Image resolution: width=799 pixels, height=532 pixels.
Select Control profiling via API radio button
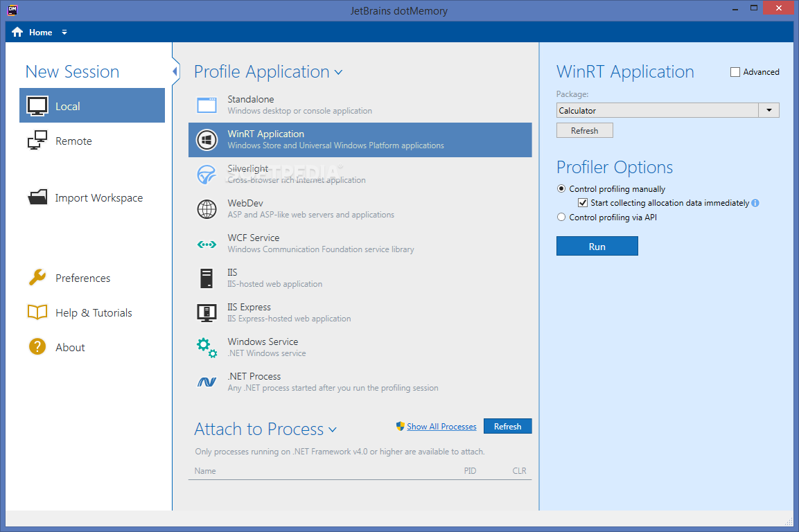coord(561,217)
